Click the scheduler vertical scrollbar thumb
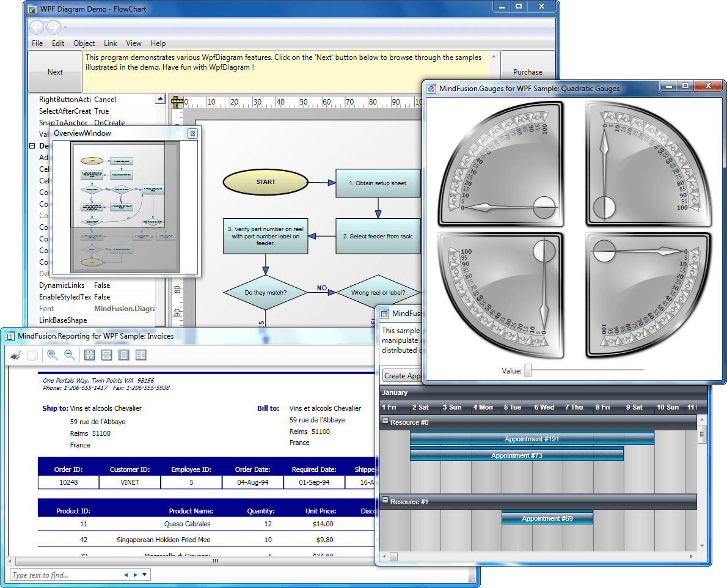The height and width of the screenshot is (588, 727). pyautogui.click(x=702, y=433)
